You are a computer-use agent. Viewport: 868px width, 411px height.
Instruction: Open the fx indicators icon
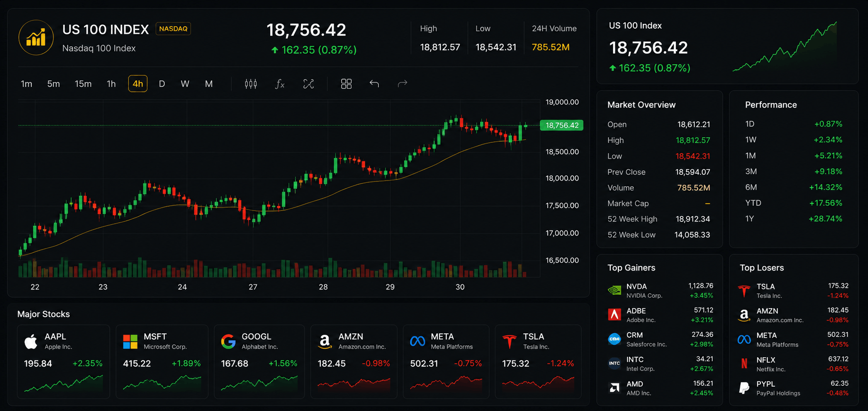coord(280,84)
